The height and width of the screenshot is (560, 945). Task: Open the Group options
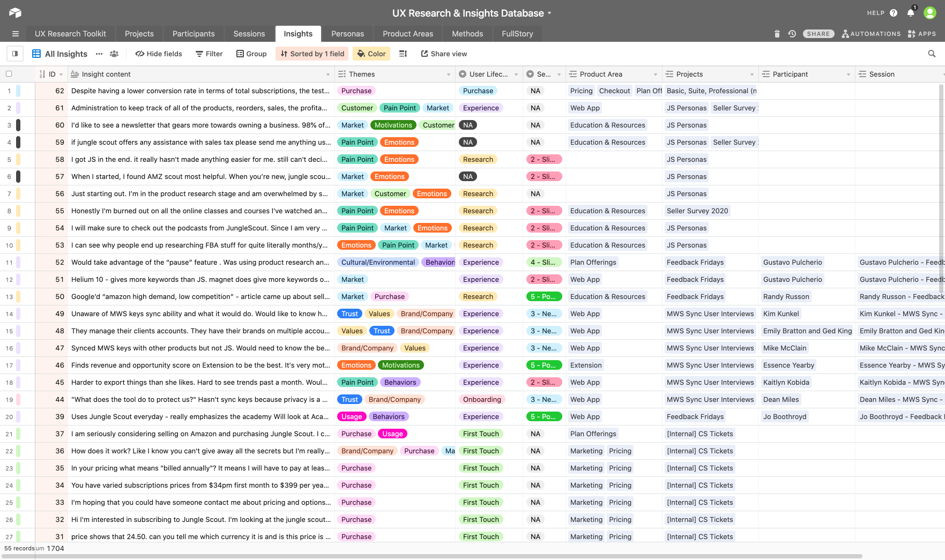(x=252, y=54)
